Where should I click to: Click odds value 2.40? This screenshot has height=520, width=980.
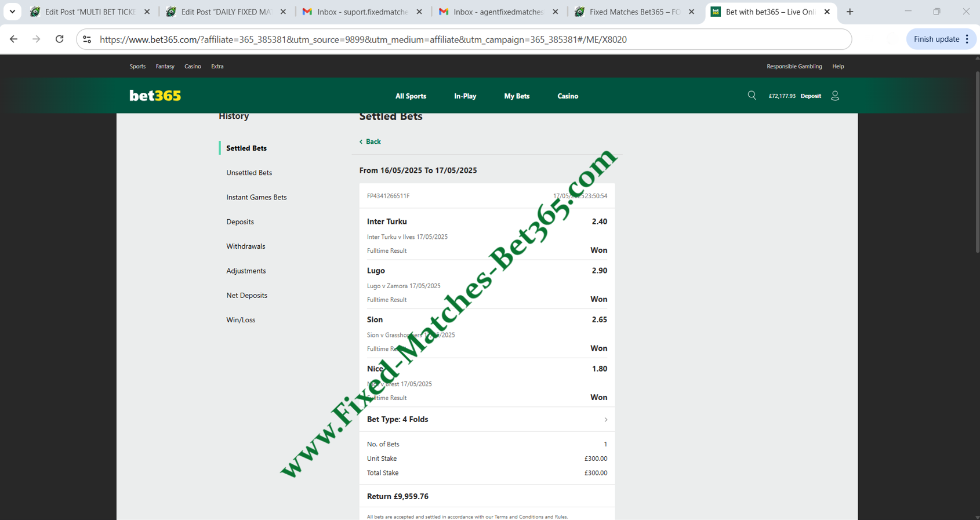(x=599, y=221)
